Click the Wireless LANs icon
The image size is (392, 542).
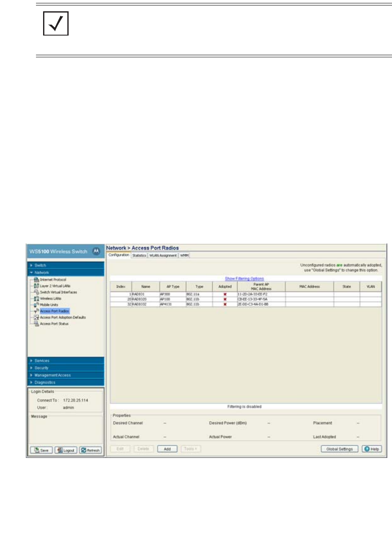(x=36, y=299)
